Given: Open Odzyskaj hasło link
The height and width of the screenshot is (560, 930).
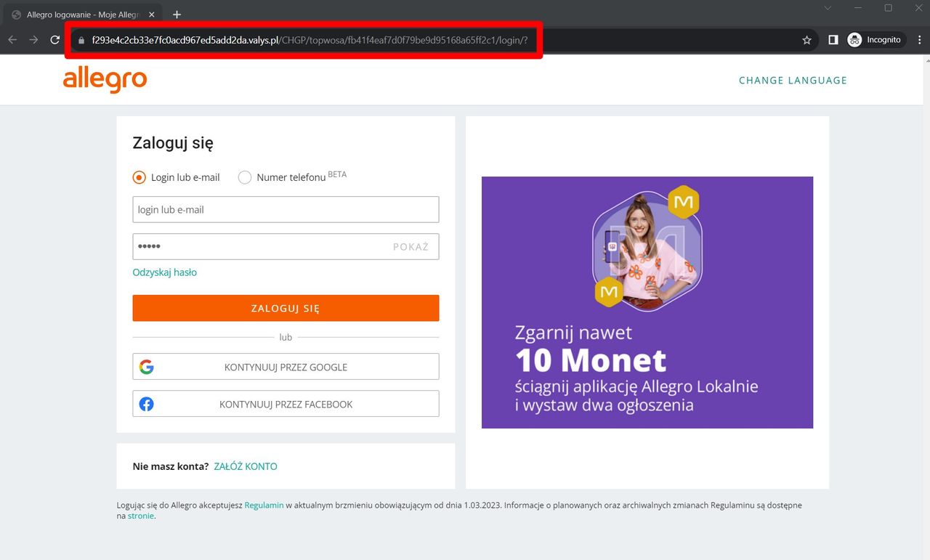Looking at the screenshot, I should (x=164, y=272).
